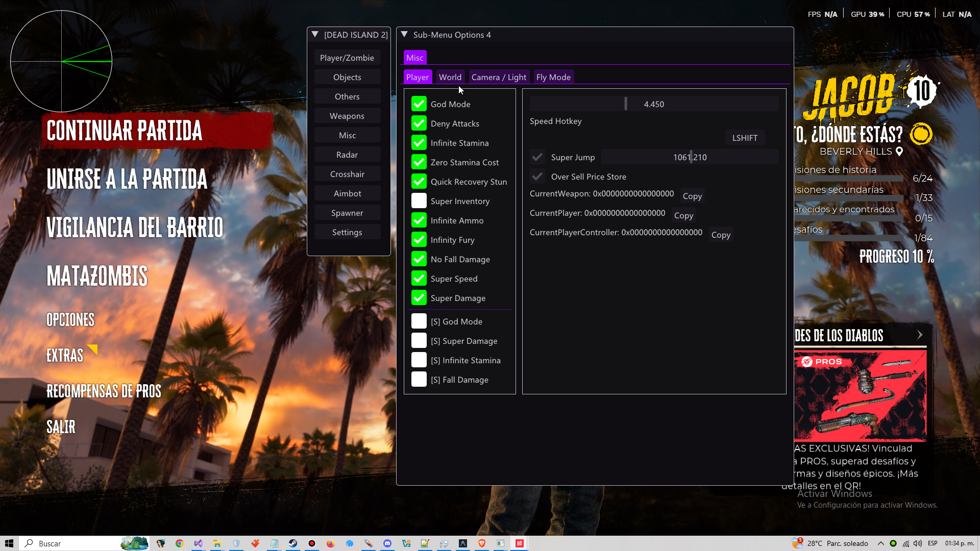Collapse the Sub-Menu Options 4 panel
The image size is (980, 551).
(x=405, y=34)
